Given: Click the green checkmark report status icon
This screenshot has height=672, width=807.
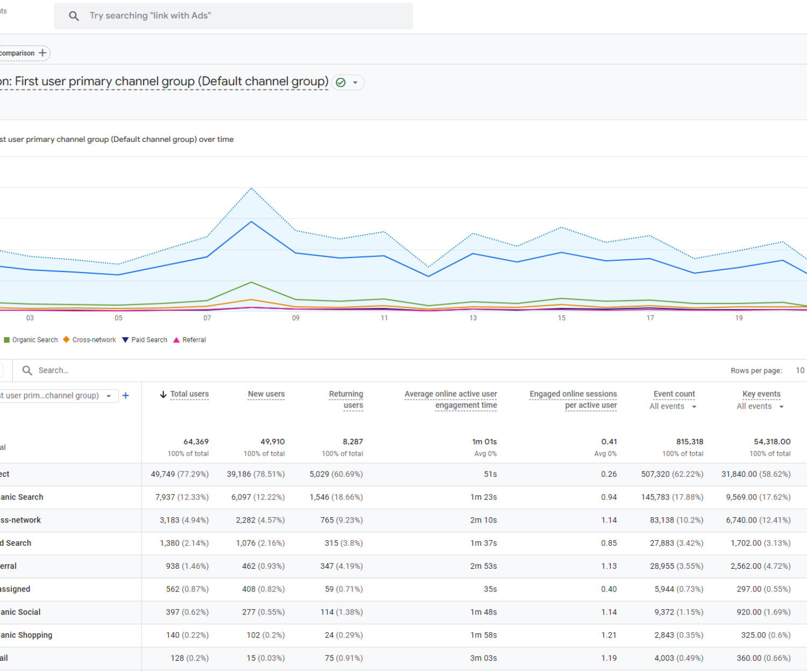Looking at the screenshot, I should [x=341, y=82].
